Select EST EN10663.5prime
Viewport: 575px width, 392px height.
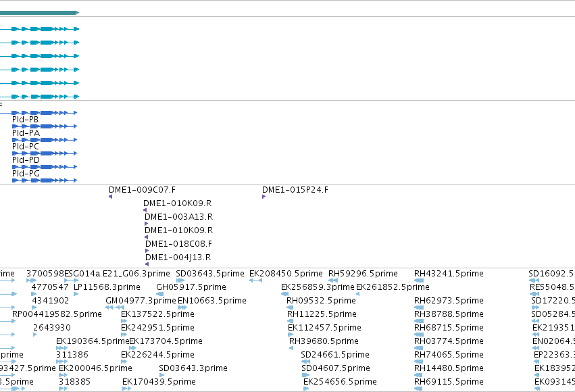(212, 301)
